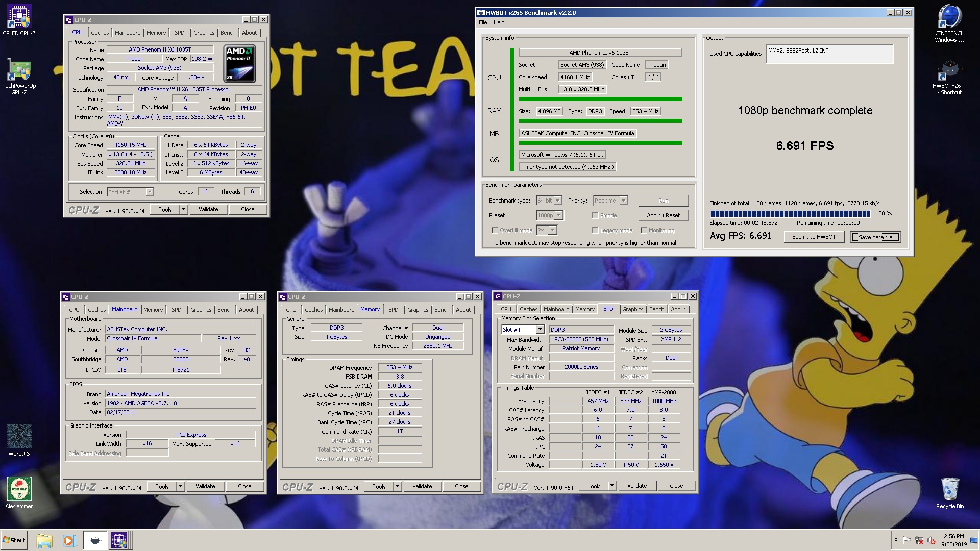980x551 pixels.
Task: Toggle the Monitoring checkbox
Action: coord(644,230)
